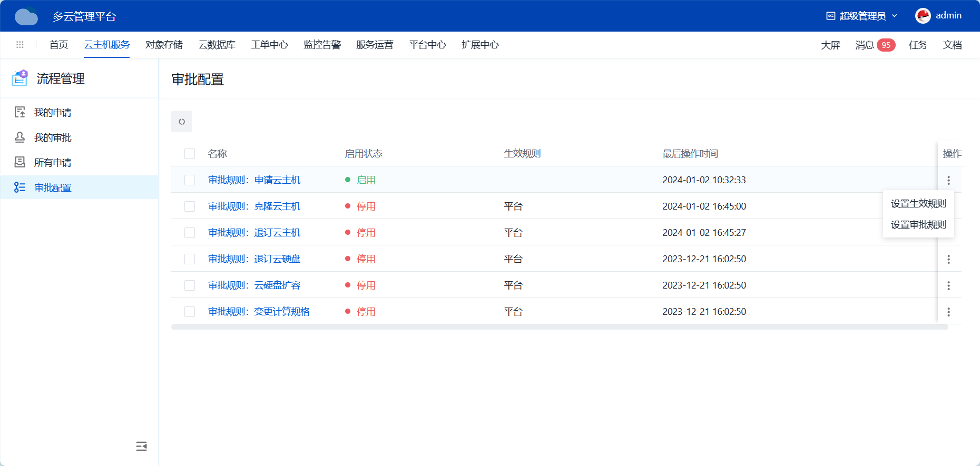Open 监控告警 navigation tab

click(x=322, y=45)
